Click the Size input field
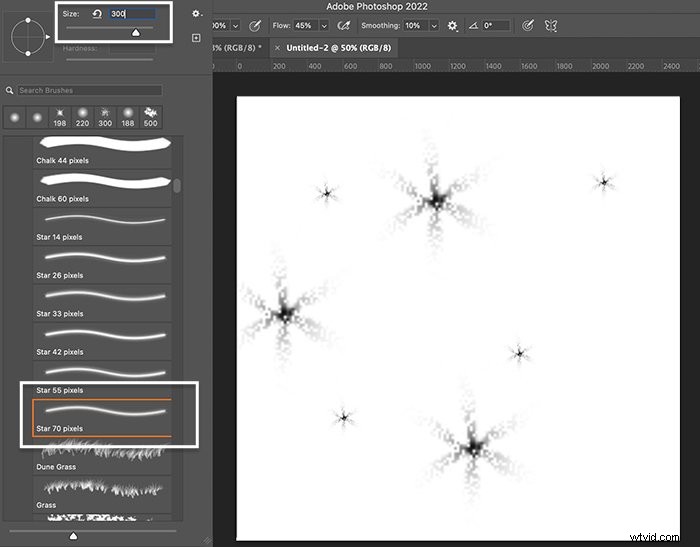 pyautogui.click(x=133, y=14)
